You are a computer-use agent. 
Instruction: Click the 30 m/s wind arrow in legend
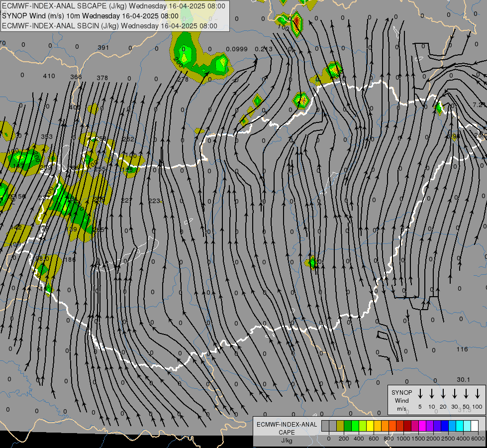454,394
